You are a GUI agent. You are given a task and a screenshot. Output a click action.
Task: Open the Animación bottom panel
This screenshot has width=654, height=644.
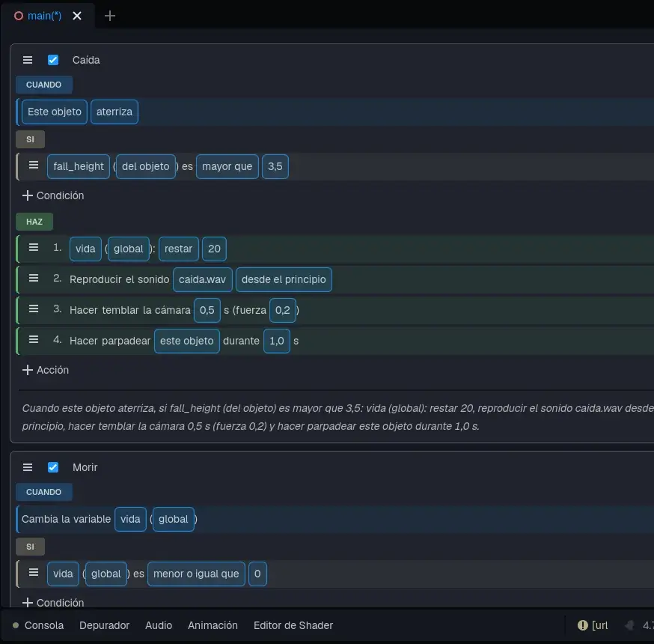pos(213,625)
